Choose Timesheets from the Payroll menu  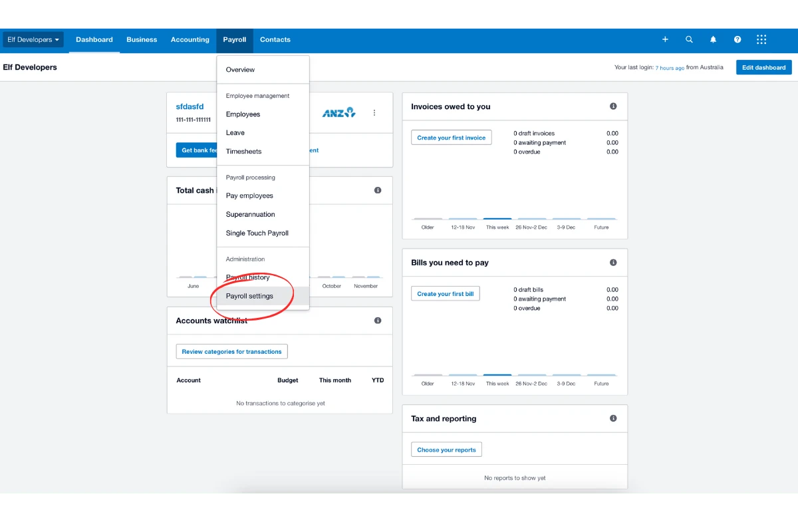coord(263,152)
